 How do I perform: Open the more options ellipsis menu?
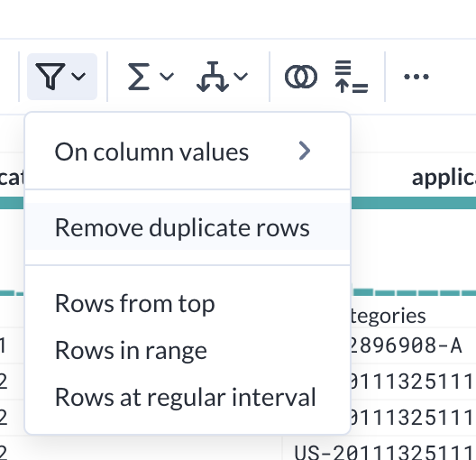coord(416,77)
